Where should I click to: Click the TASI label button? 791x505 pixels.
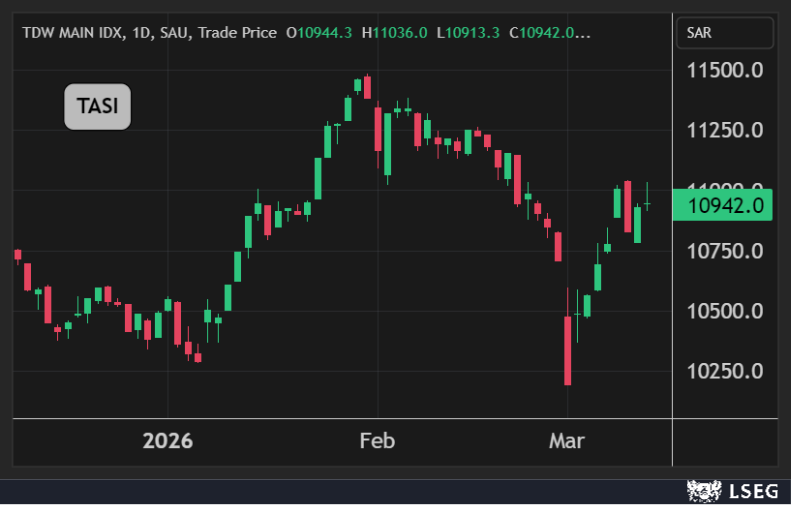click(98, 107)
